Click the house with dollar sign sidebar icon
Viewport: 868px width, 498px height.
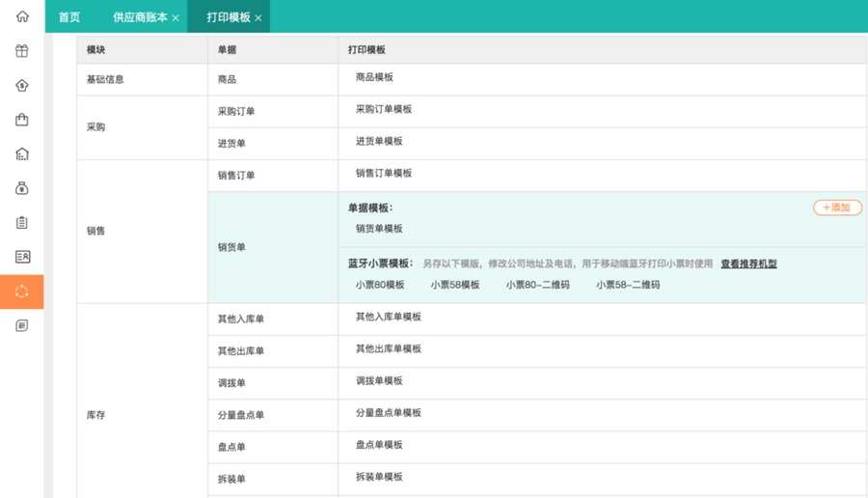click(x=22, y=85)
